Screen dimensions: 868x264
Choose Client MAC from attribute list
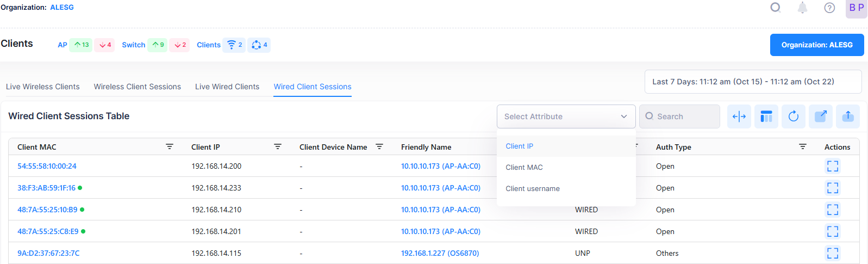click(x=524, y=167)
